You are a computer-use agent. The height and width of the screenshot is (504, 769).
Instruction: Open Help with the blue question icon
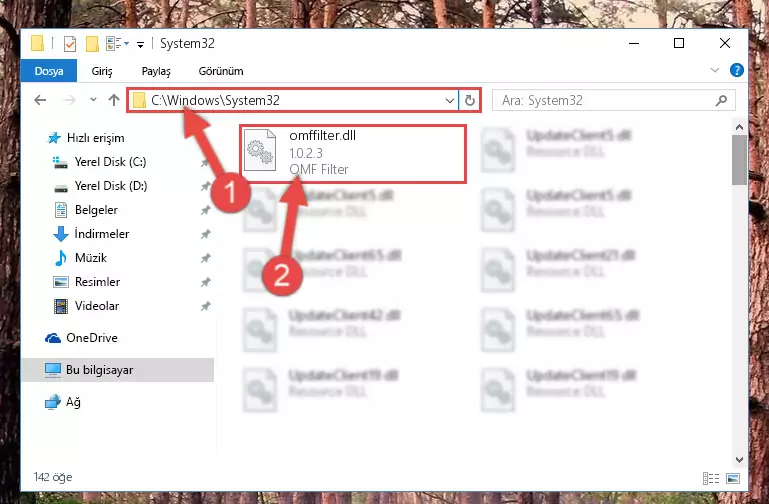coord(736,71)
